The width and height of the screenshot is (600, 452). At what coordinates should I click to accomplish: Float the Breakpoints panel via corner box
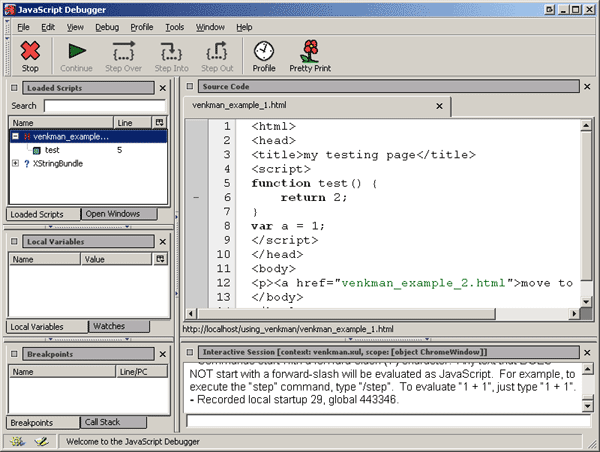click(x=14, y=354)
